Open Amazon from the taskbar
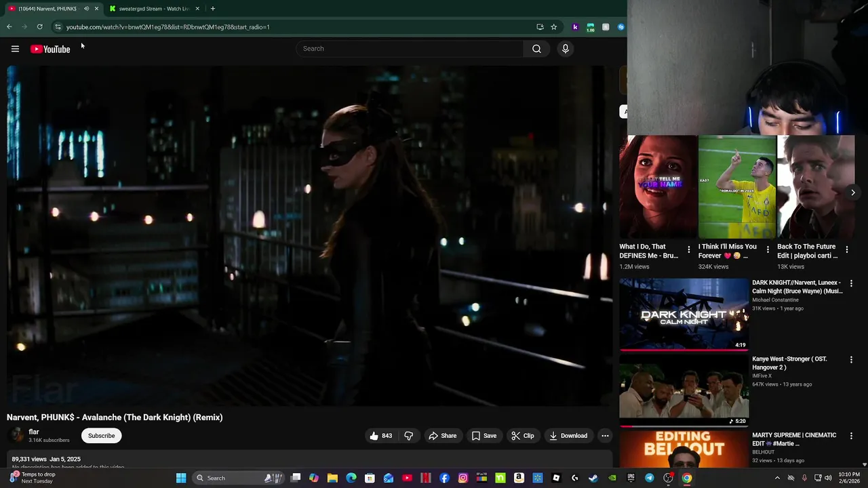Screen dimensions: 868x488 519,478
